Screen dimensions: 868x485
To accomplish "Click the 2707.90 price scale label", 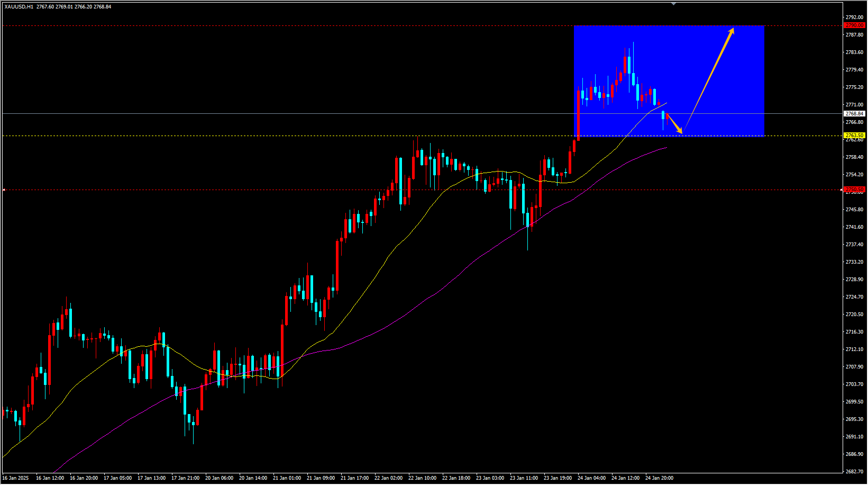I will 855,367.
